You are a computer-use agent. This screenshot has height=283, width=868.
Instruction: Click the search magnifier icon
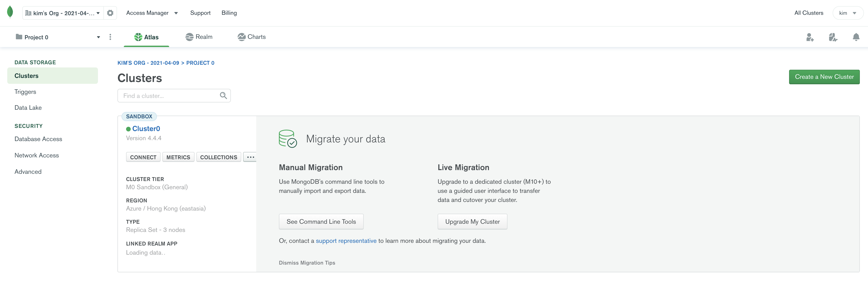223,96
